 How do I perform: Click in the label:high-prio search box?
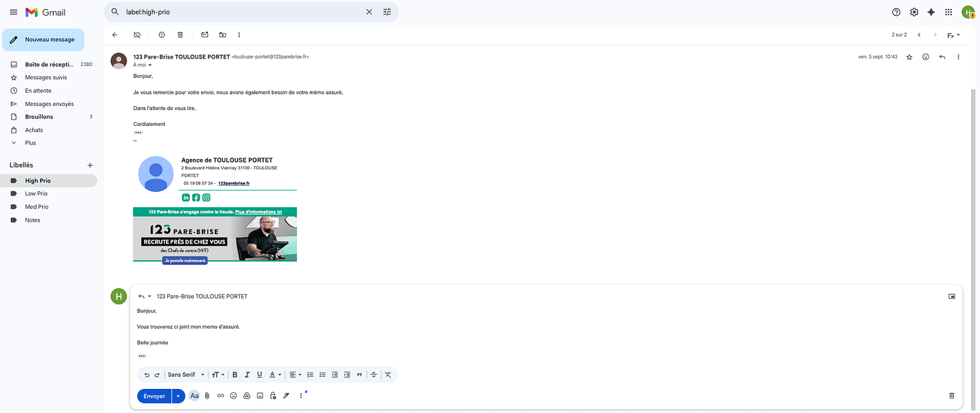coord(241,12)
